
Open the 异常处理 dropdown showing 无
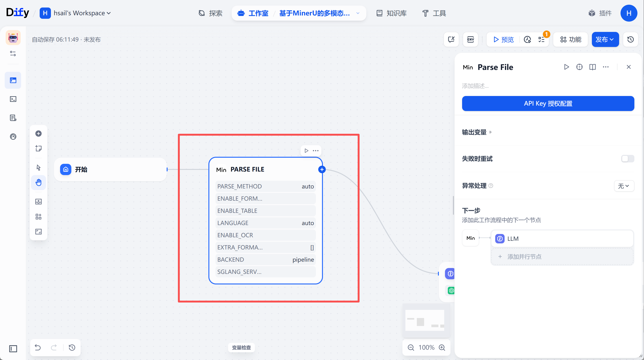(x=624, y=186)
